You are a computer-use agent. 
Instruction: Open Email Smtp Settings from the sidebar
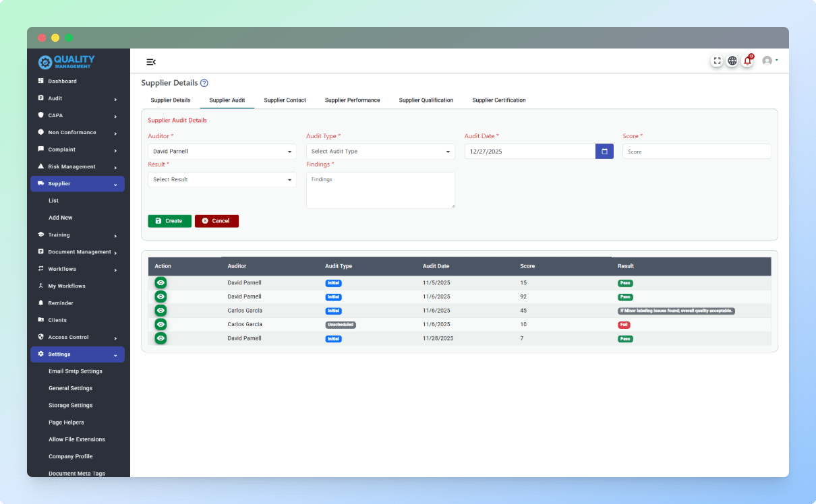pos(75,371)
